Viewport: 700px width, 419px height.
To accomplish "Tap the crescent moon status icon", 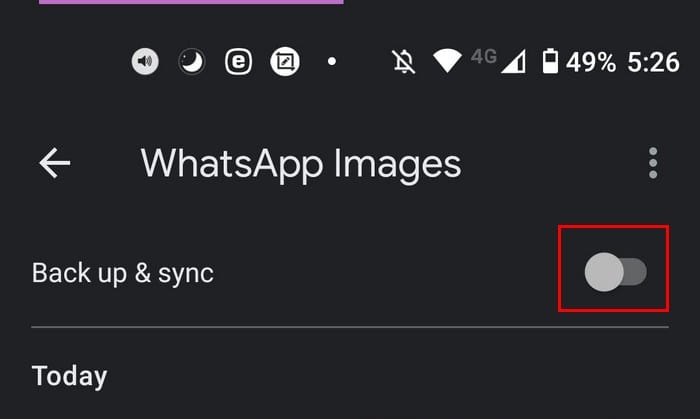I will pos(191,62).
